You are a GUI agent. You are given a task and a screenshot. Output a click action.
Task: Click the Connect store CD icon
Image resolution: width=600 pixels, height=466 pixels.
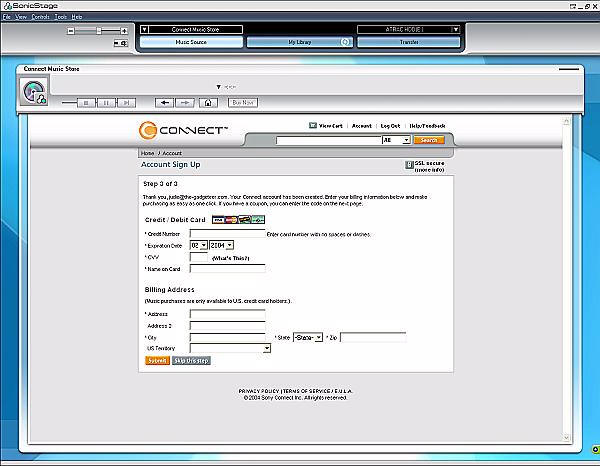coord(33,91)
